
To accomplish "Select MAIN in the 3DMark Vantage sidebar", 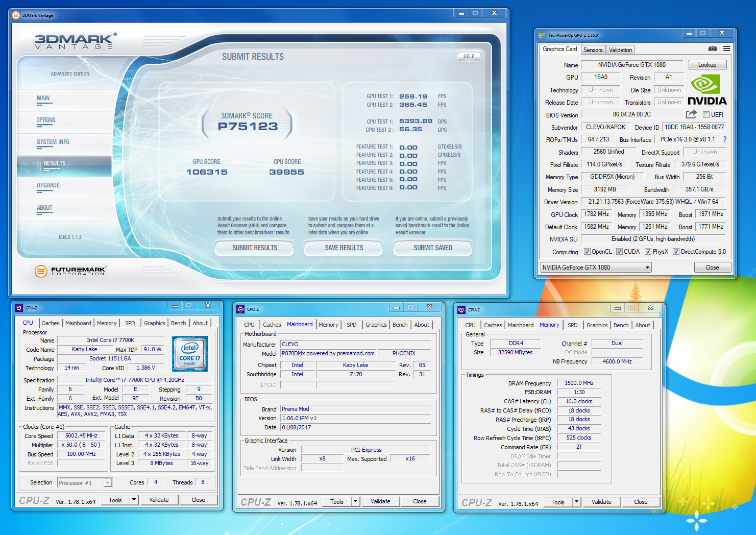I will [x=43, y=99].
